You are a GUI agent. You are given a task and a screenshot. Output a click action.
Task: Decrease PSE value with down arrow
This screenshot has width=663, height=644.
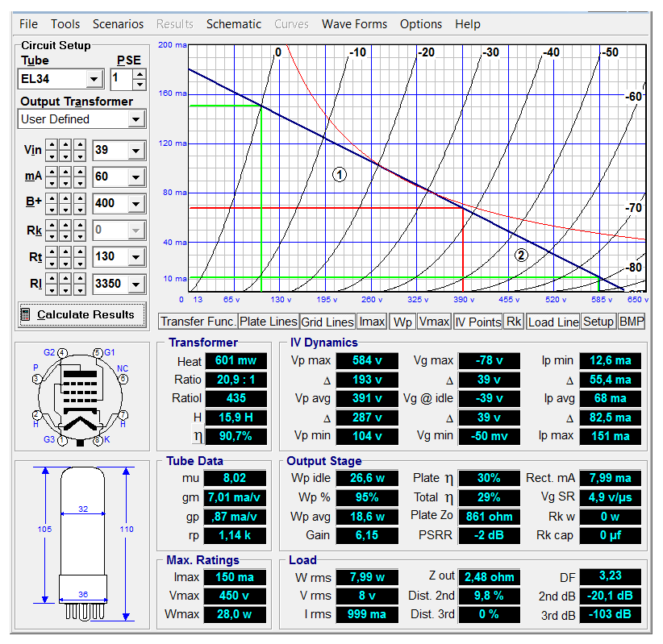tap(140, 84)
